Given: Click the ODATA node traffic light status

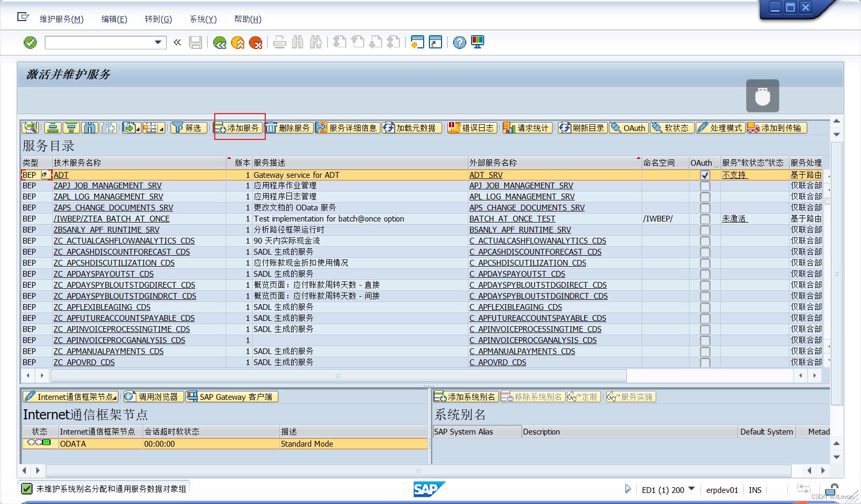Looking at the screenshot, I should 39,443.
